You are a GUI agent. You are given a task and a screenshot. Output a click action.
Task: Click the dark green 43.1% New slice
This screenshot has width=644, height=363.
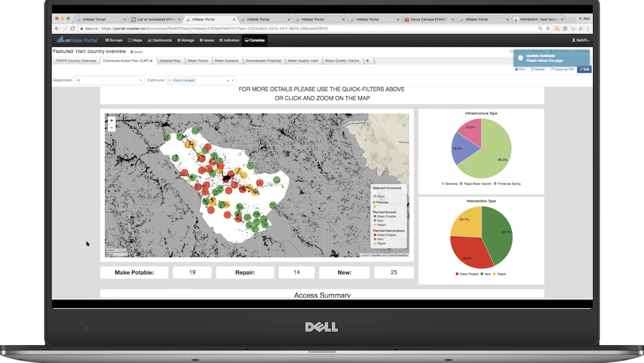pyautogui.click(x=500, y=234)
